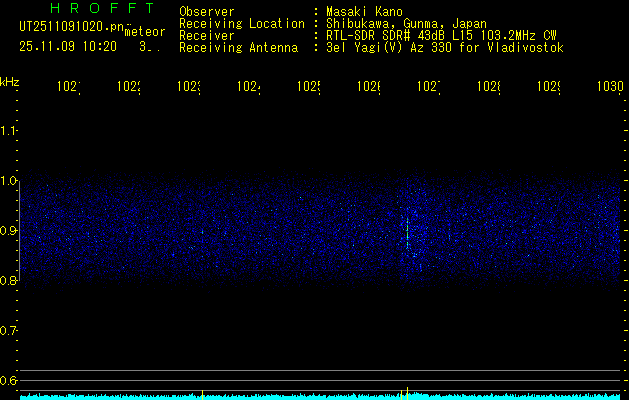Click the bright white meteor echo streak
This screenshot has height=400, width=629.
pos(407,232)
